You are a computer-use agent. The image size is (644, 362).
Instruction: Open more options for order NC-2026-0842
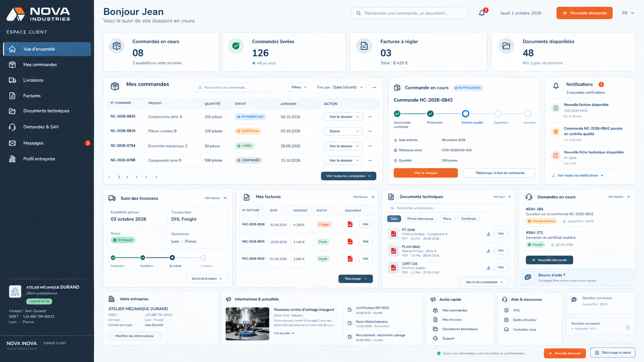tap(370, 117)
